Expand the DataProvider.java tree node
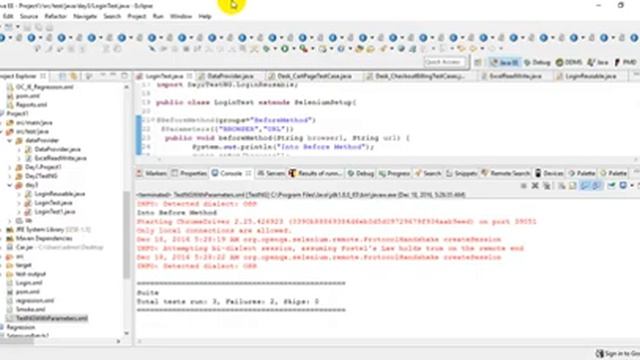The height and width of the screenshot is (360, 640). pos(19,149)
